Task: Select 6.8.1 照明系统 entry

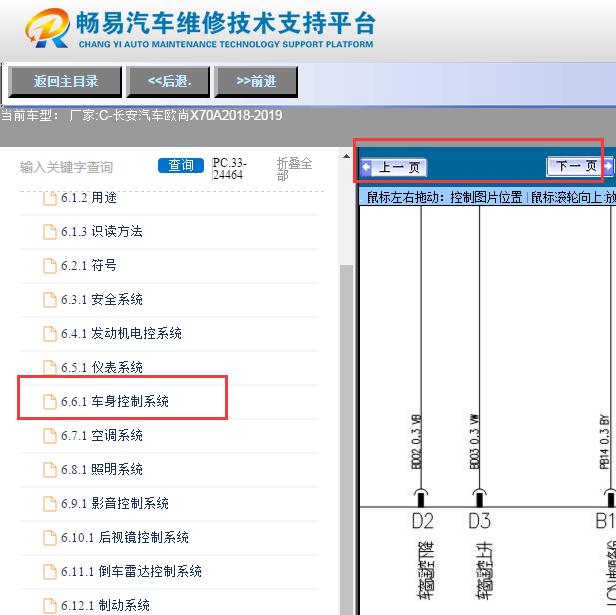Action: coord(101,469)
